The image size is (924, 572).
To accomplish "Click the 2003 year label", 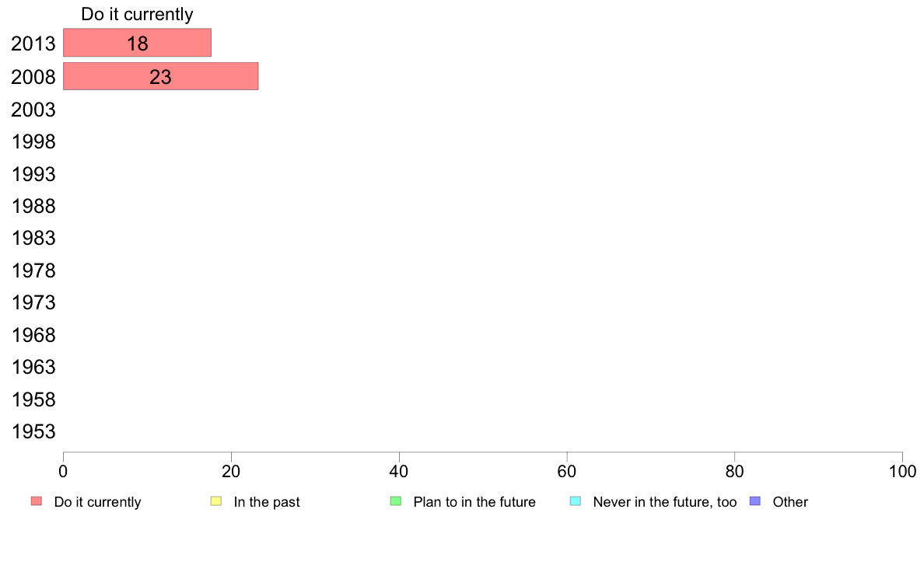I will pyautogui.click(x=33, y=110).
